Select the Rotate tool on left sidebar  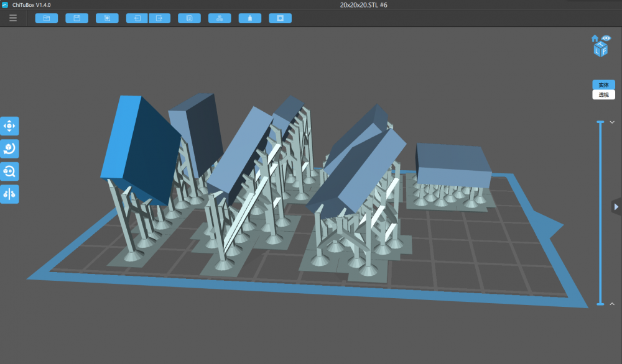[9, 148]
